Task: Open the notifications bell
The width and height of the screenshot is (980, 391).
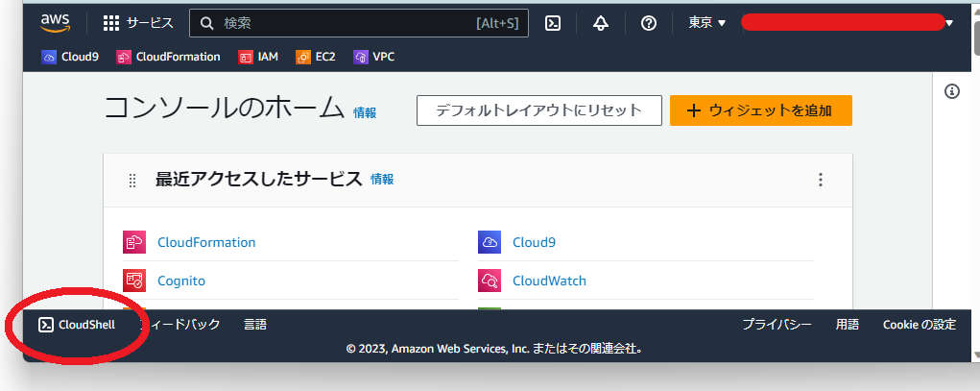Action: click(x=601, y=23)
